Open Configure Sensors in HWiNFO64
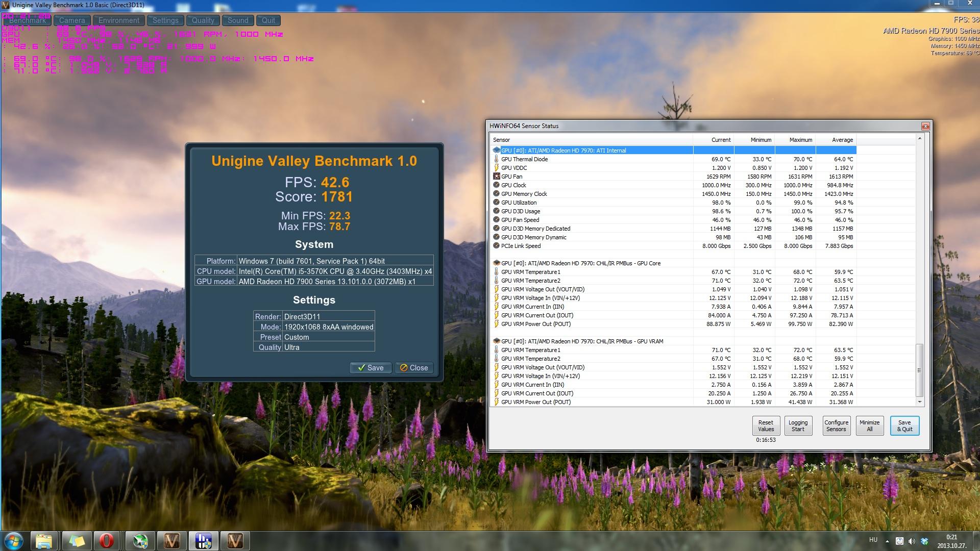This screenshot has height=551, width=980. pos(836,425)
